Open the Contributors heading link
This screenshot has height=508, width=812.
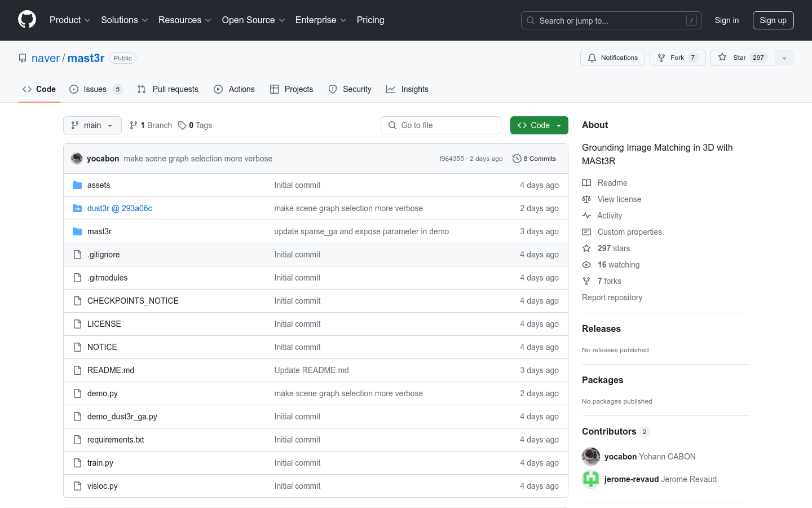click(616, 431)
